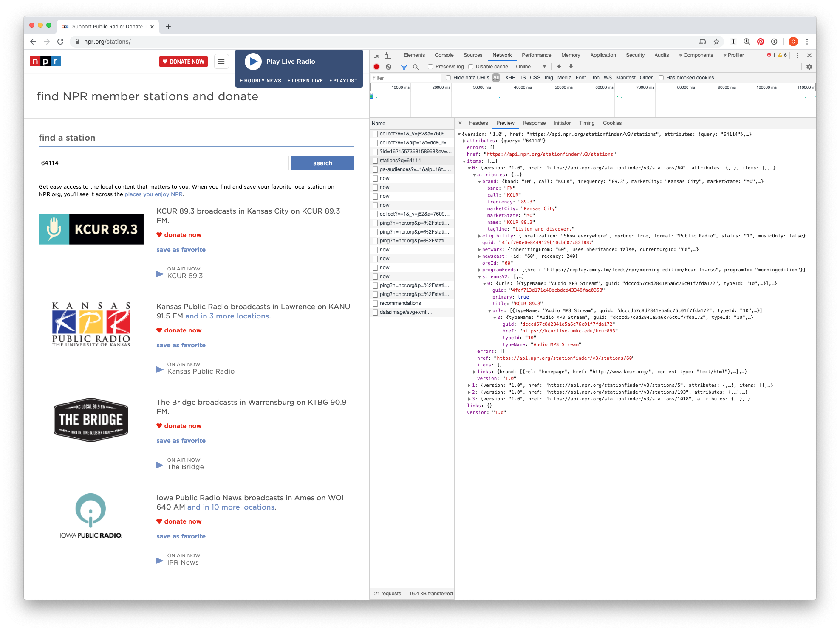Close the request details pane
Screen dimensions: 840x631
[460, 123]
